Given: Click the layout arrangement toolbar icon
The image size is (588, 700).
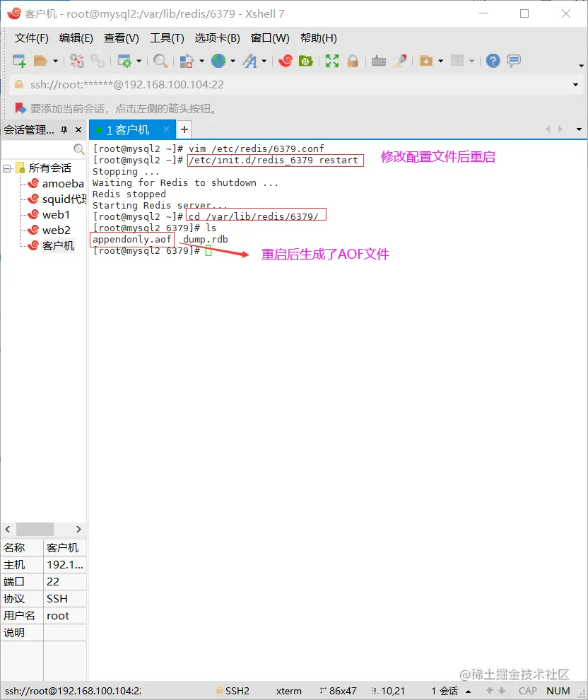Looking at the screenshot, I should 457,61.
